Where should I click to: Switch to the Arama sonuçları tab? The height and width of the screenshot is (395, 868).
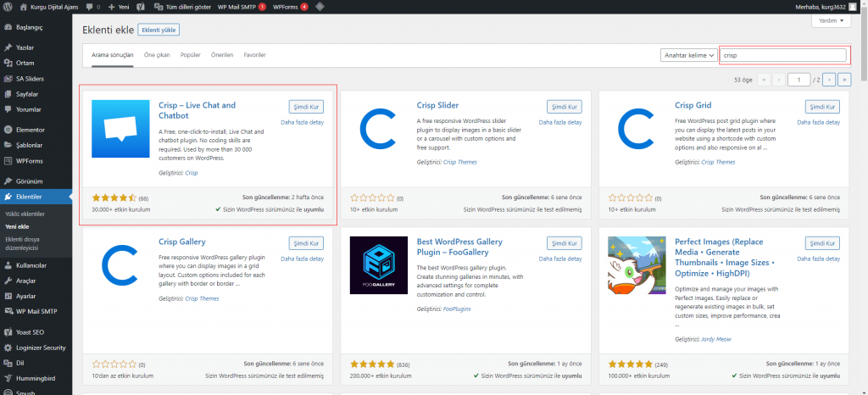(113, 55)
